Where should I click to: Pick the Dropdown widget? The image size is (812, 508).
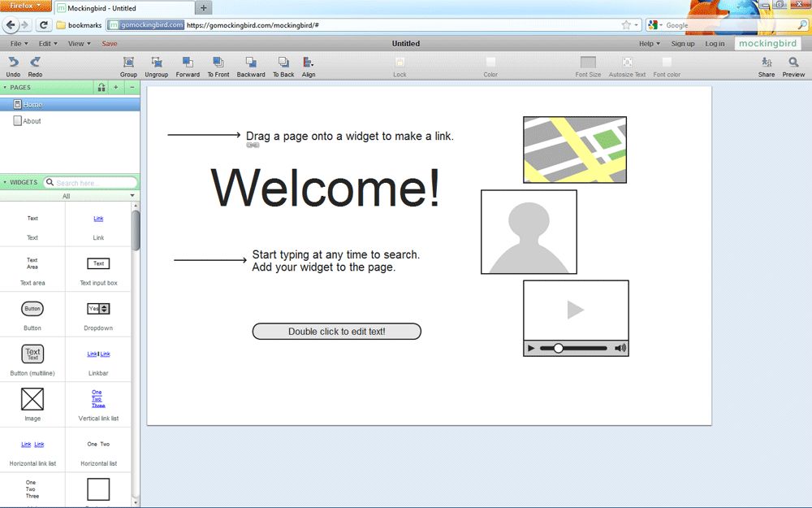[x=98, y=309]
